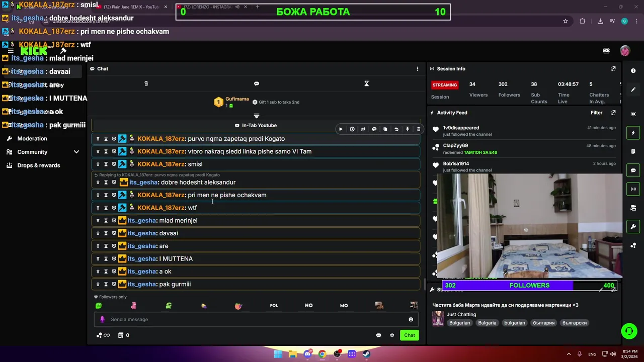Viewport: 644px width, 362px height.
Task: Click the info icon in right sidebar
Action: 633,71
